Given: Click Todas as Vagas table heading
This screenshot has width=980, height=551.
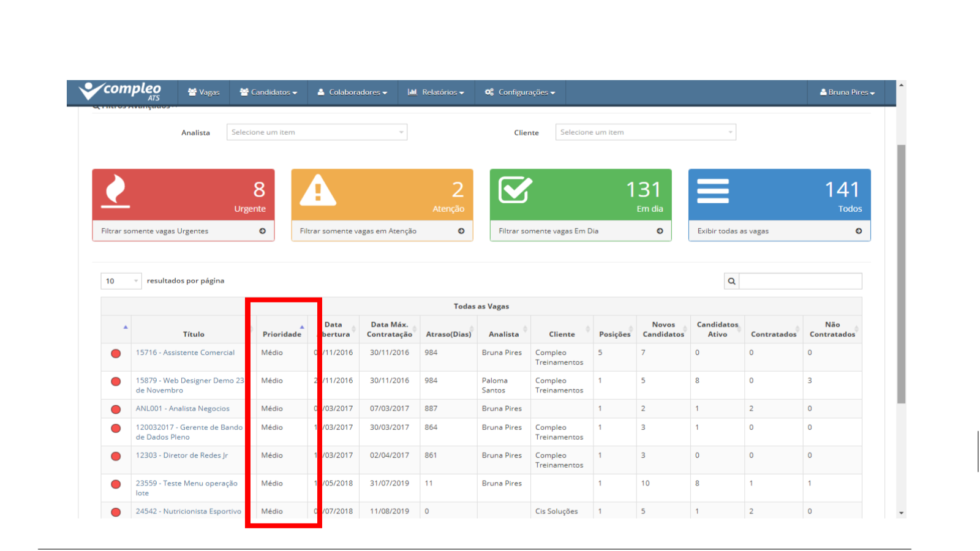Looking at the screenshot, I should tap(481, 307).
